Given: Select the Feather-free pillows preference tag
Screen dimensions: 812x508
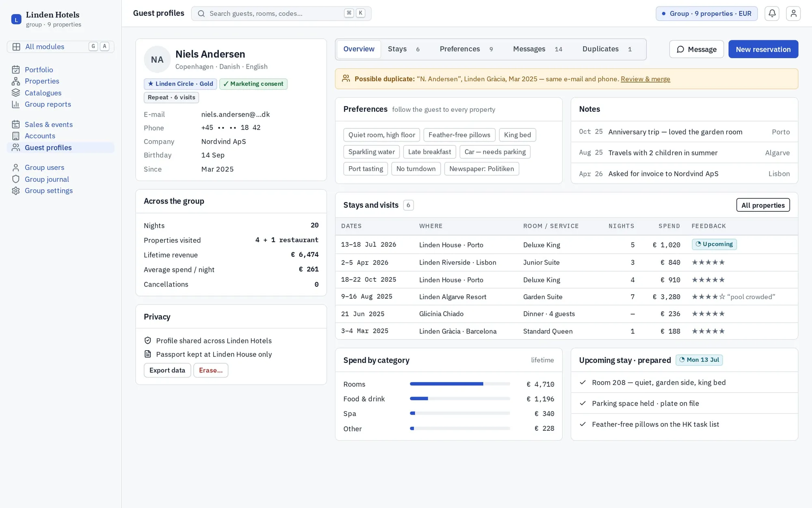Looking at the screenshot, I should (459, 135).
